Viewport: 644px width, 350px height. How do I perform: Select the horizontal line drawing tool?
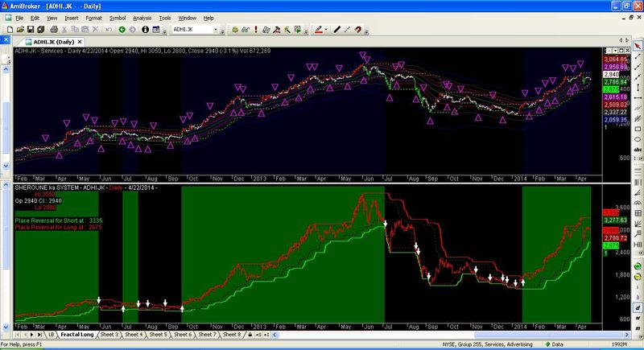pos(638,97)
